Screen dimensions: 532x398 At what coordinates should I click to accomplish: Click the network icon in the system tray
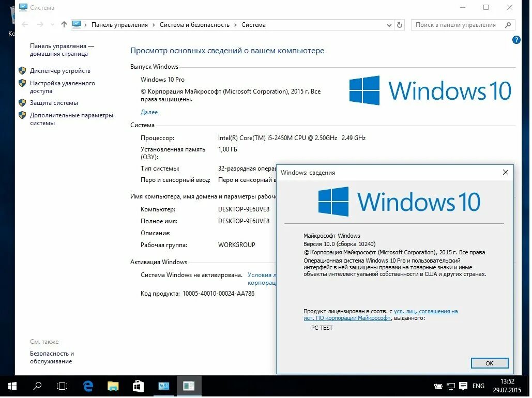pyautogui.click(x=451, y=386)
